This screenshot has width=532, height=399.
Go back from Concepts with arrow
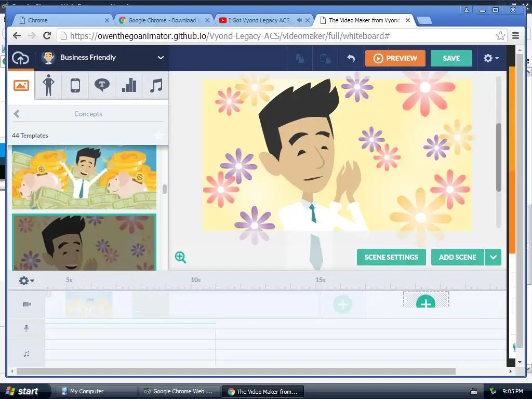pyautogui.click(x=16, y=114)
